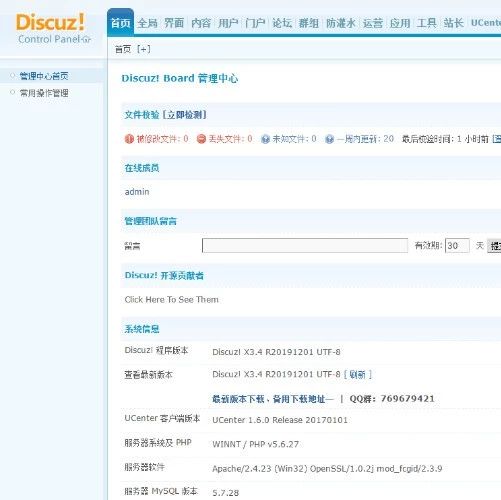Image resolution: width=501 pixels, height=500 pixels.
Task: Switch to the 工具 tab
Action: (x=426, y=23)
